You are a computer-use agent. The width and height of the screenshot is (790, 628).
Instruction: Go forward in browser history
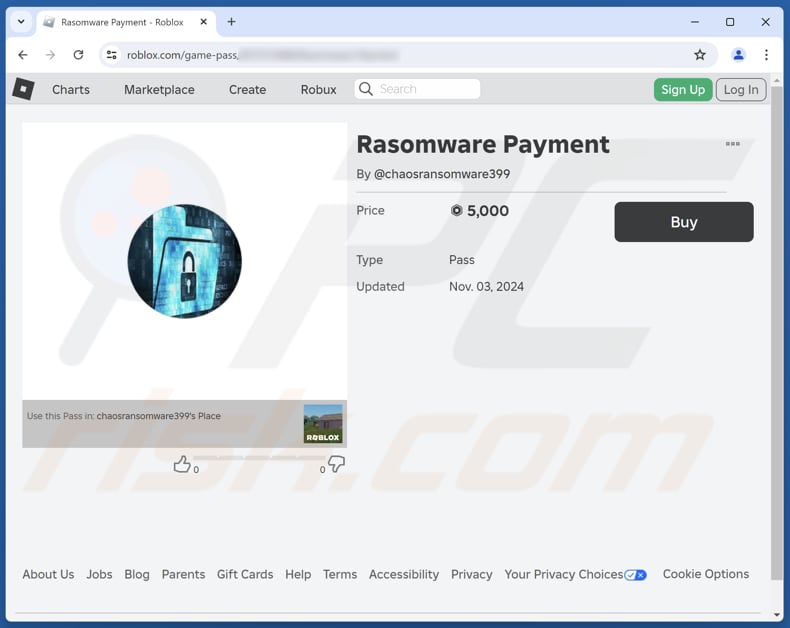pos(50,55)
